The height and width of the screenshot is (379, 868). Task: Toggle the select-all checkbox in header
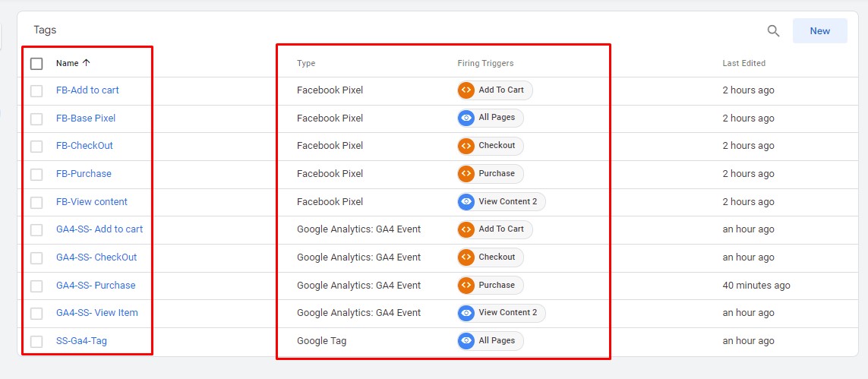click(36, 64)
